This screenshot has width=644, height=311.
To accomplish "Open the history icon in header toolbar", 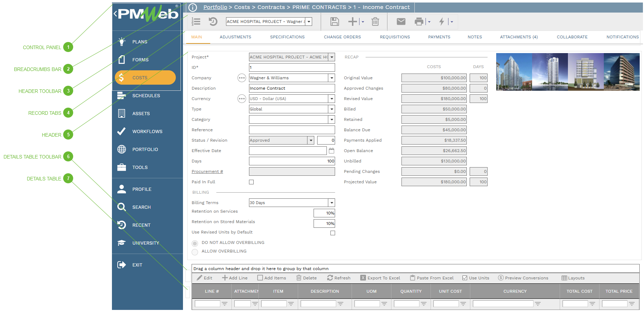I will [x=213, y=22].
